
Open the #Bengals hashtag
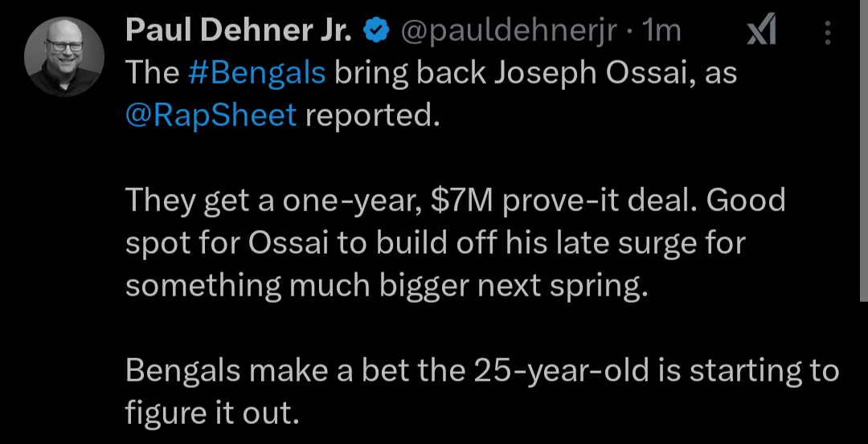[256, 73]
